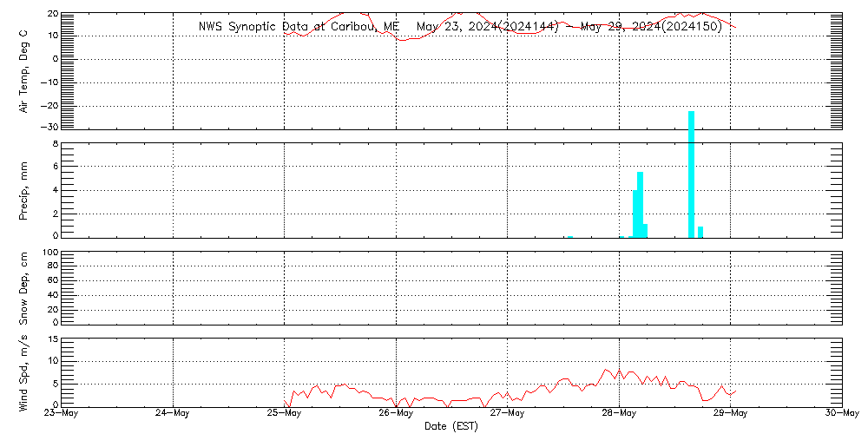868x434 pixels.
Task: Click the 4 mm cyan precipitation bar
Action: click(635, 214)
